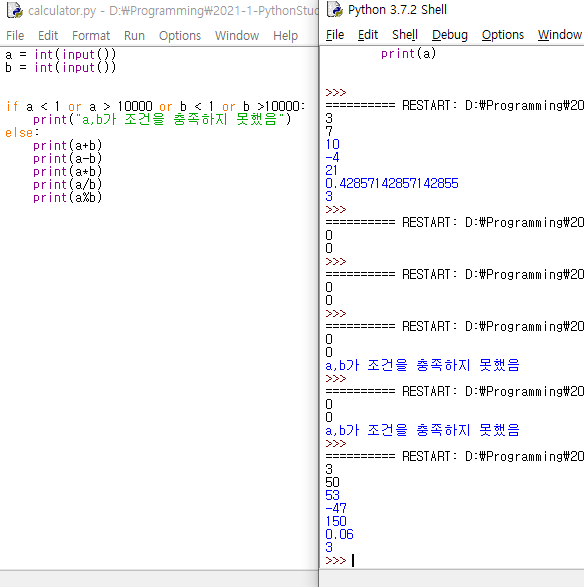Click the Korean print string line in editor
The height and width of the screenshot is (587, 584).
point(162,120)
